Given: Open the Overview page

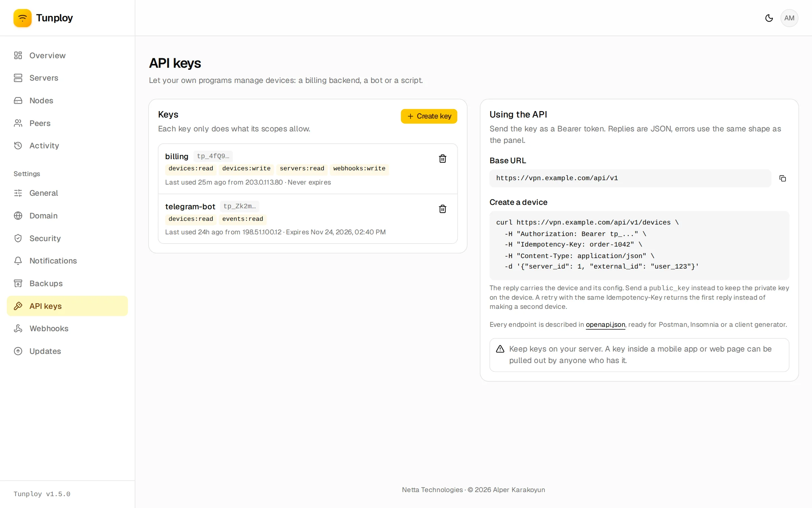Looking at the screenshot, I should (x=67, y=55).
